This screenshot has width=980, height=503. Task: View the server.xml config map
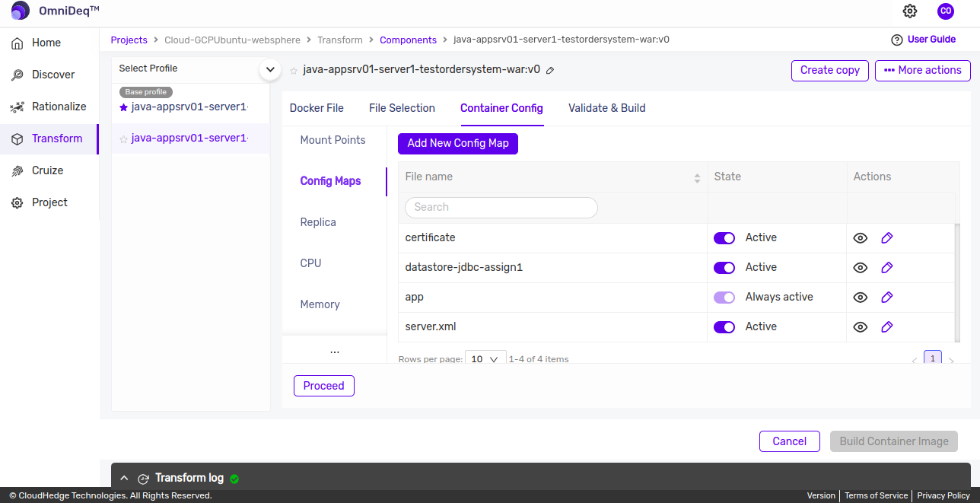tap(861, 327)
